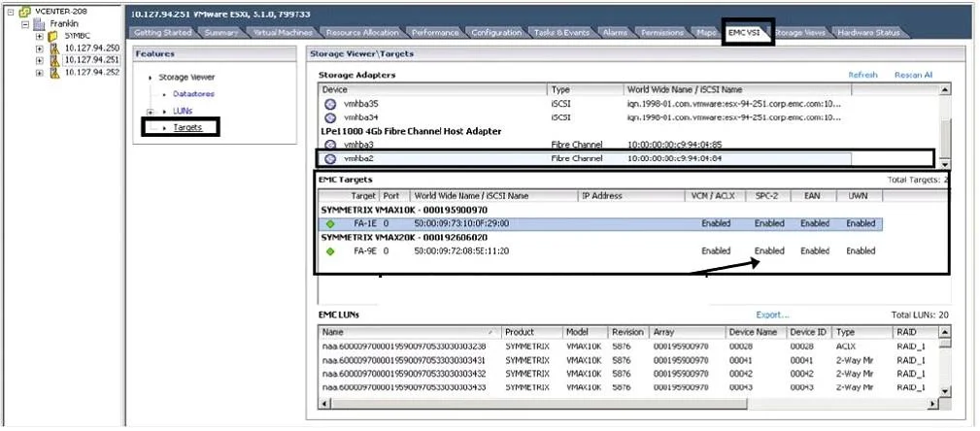Click the Storage Adapters scroll up arrow
The image size is (980, 431).
(945, 90)
